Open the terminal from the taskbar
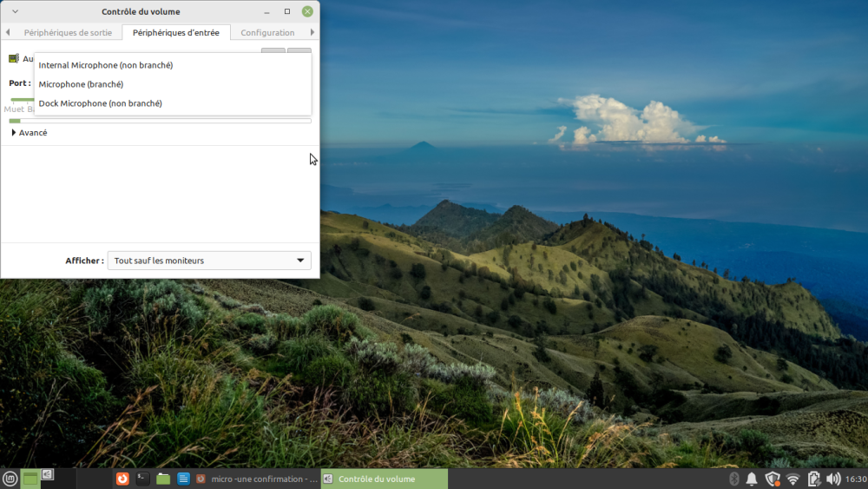The image size is (868, 489). (143, 479)
